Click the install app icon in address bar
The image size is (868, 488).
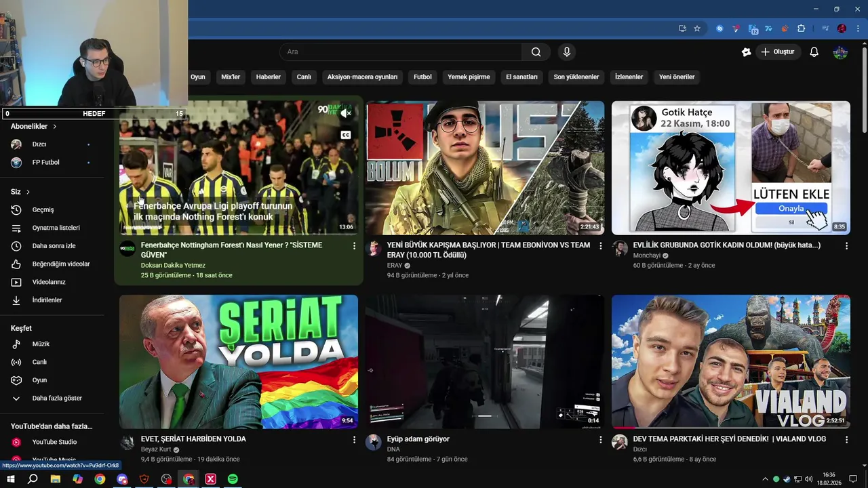pos(682,28)
